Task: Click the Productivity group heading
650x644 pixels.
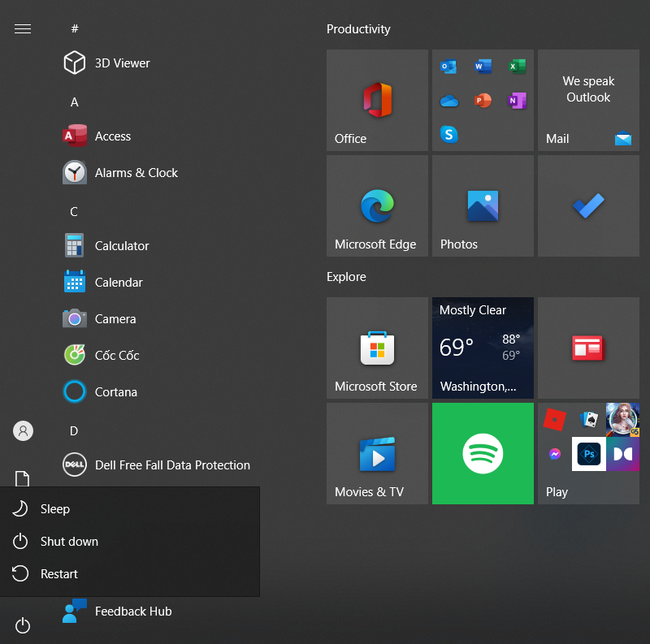Action: pyautogui.click(x=358, y=29)
